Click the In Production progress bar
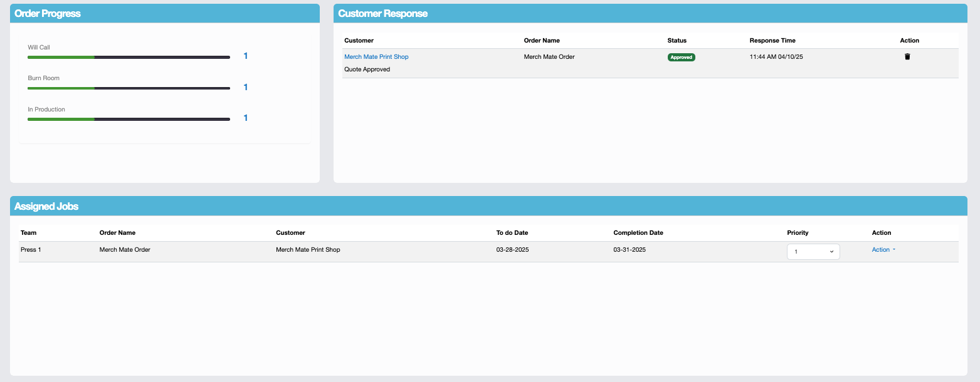This screenshot has width=980, height=382. click(129, 119)
